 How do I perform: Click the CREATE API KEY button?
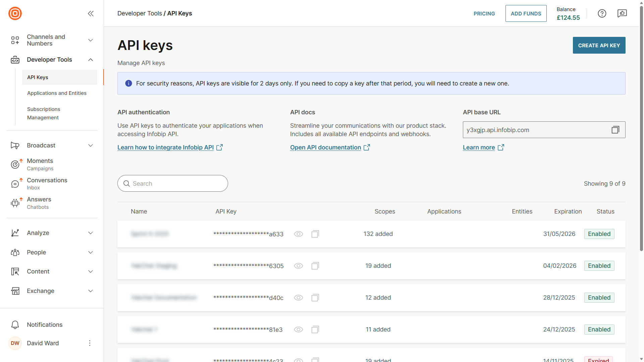click(x=599, y=45)
